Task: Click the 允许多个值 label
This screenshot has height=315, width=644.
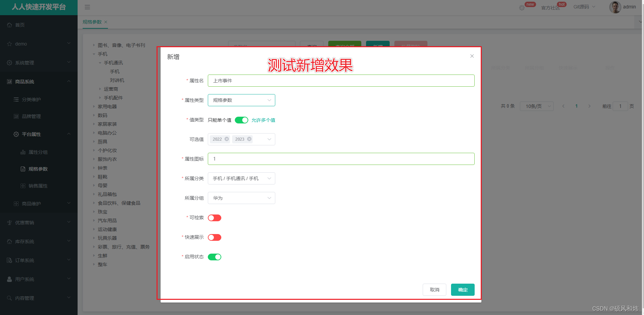Action: point(263,120)
